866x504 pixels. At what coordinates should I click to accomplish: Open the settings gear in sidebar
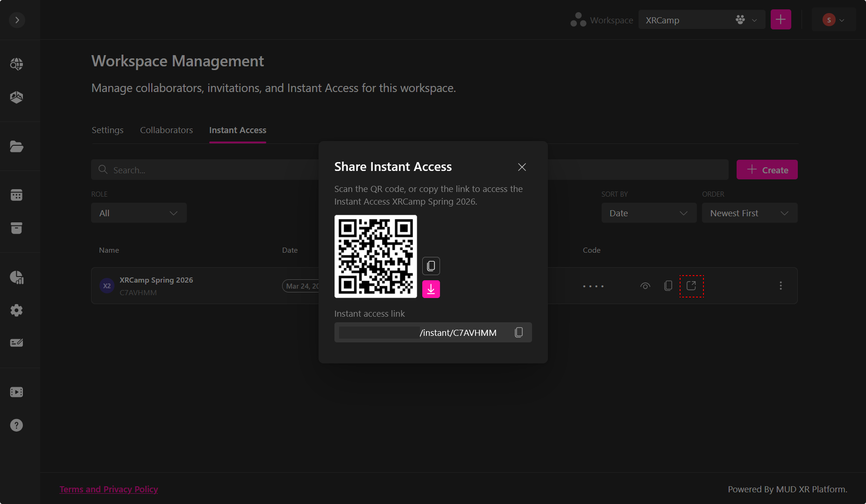coord(17,310)
